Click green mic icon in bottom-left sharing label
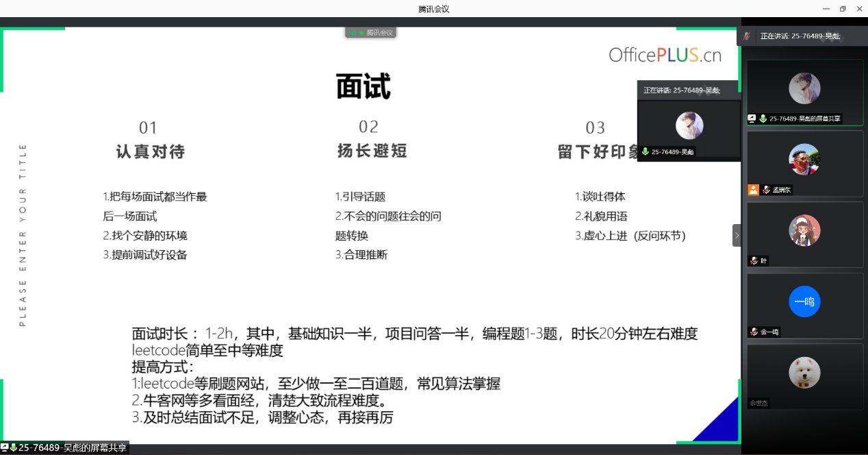The height and width of the screenshot is (455, 868). point(13,447)
